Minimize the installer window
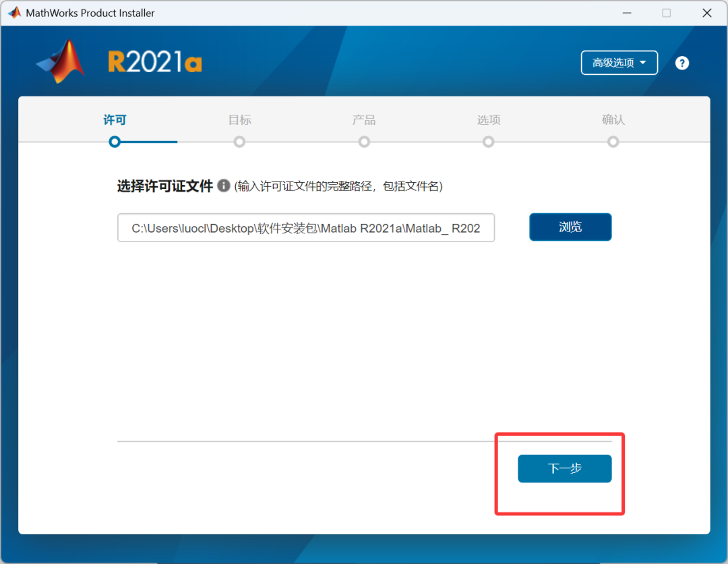728x564 pixels. [x=627, y=13]
